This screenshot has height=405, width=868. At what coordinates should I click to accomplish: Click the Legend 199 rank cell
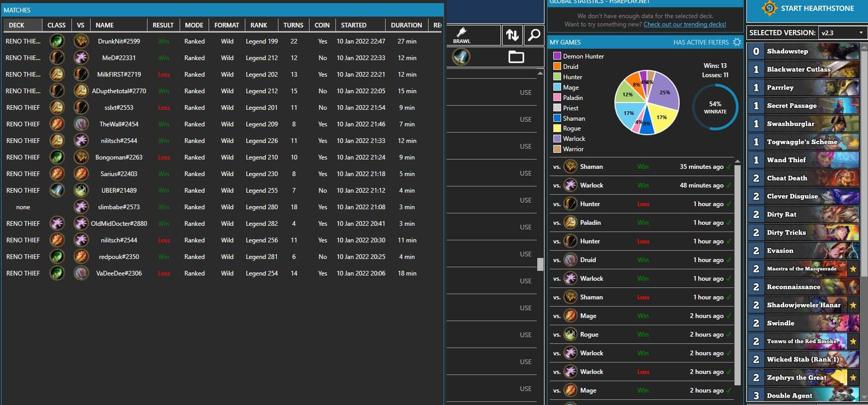pyautogui.click(x=261, y=41)
